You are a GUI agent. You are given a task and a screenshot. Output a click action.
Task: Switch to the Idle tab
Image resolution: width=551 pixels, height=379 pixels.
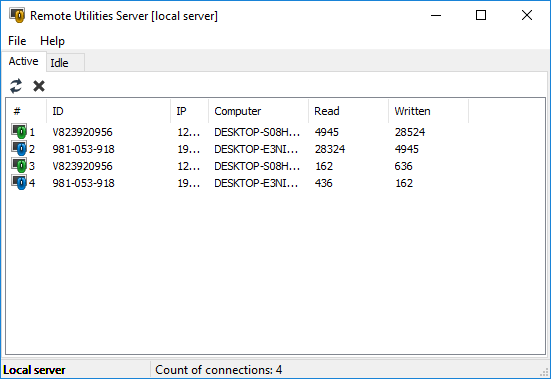(65, 63)
